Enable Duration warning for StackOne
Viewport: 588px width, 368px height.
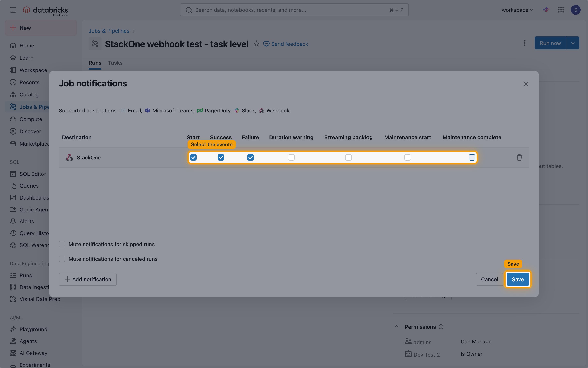pyautogui.click(x=291, y=157)
